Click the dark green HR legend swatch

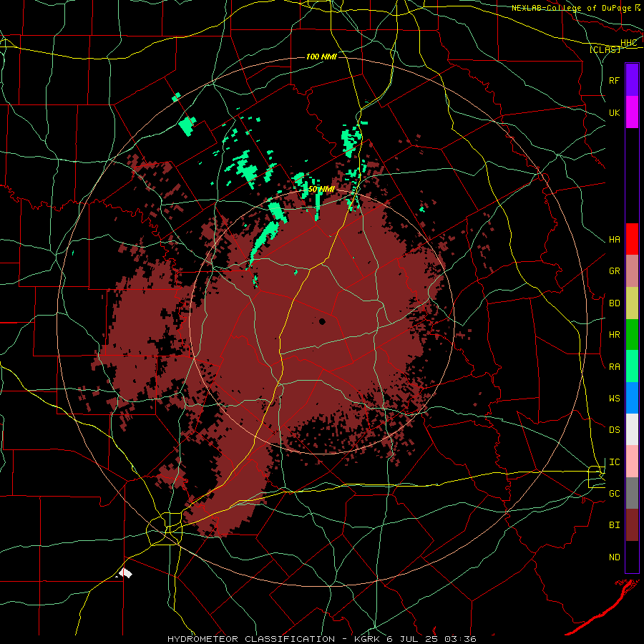pos(632,335)
